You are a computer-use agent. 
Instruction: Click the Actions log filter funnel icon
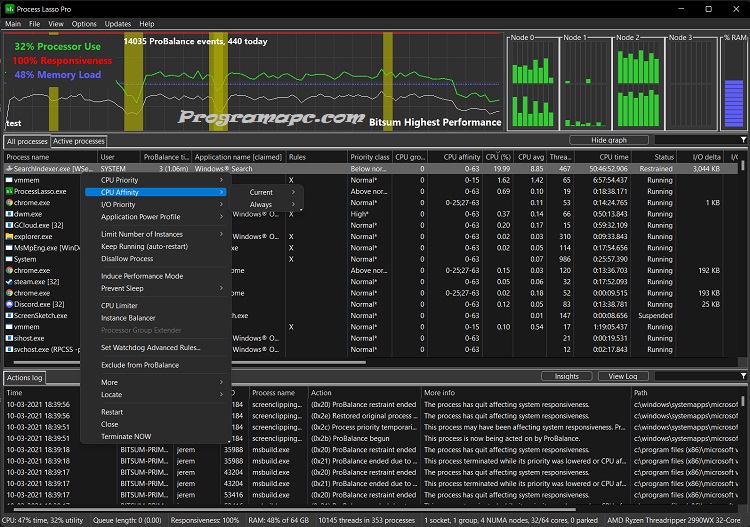pyautogui.click(x=743, y=376)
